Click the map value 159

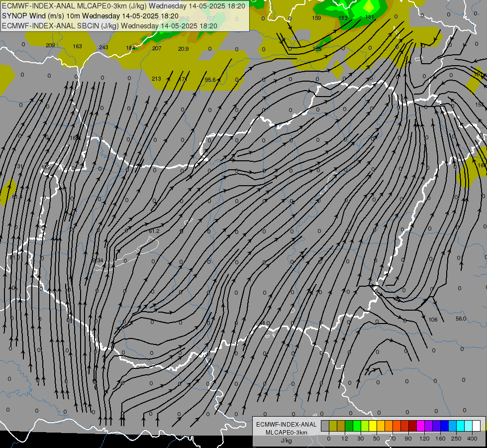tap(316, 18)
